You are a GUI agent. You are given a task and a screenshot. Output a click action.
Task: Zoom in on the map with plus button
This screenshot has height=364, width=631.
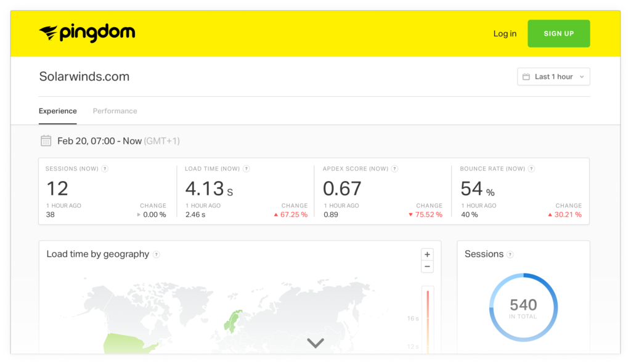pos(426,254)
